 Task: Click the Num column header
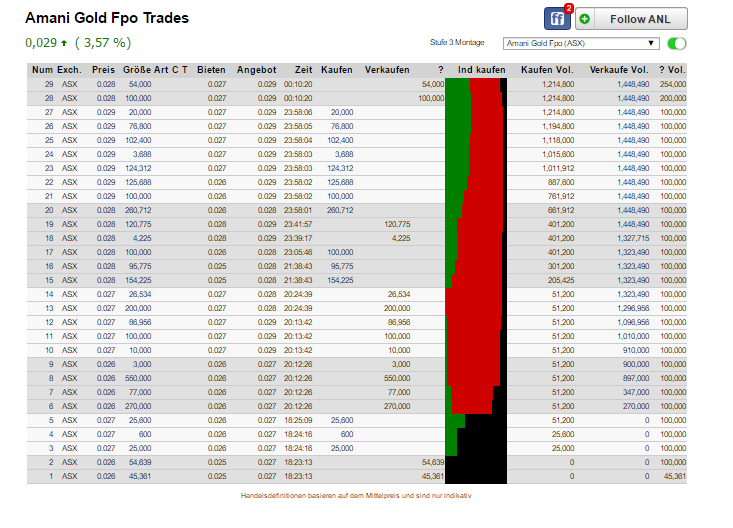tap(42, 70)
